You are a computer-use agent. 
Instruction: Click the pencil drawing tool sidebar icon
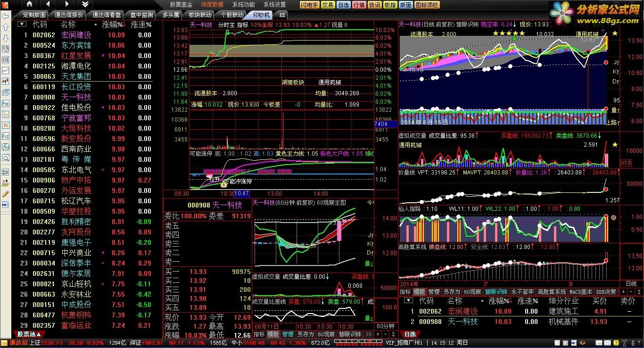[x=5, y=193]
